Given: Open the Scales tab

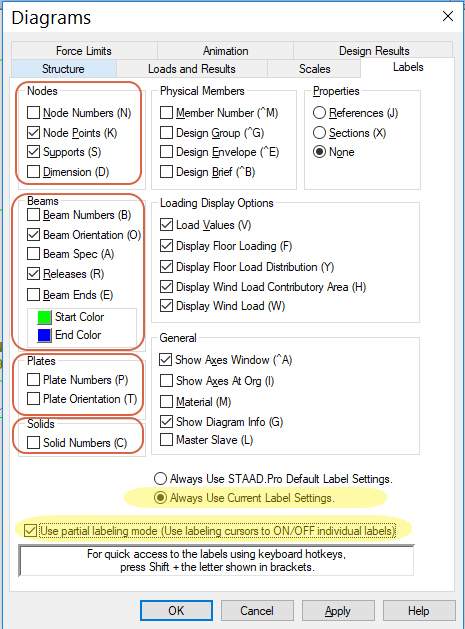Looking at the screenshot, I should [314, 69].
